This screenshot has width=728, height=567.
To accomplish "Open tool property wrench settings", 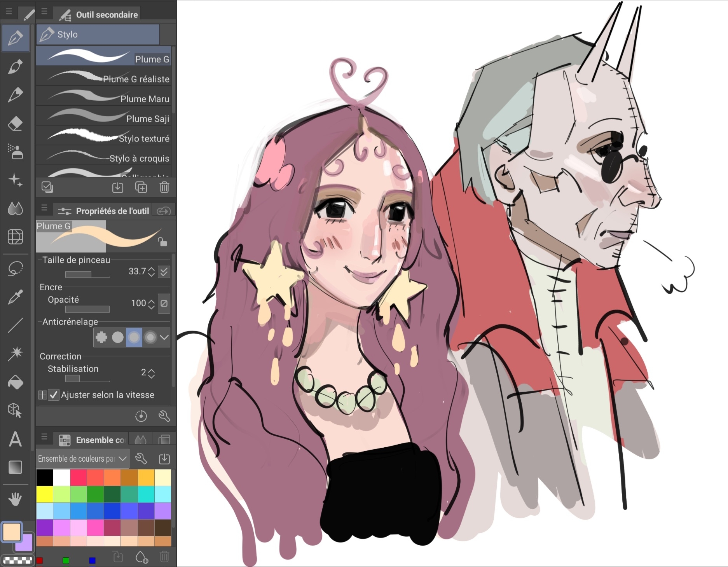I will coord(164,416).
